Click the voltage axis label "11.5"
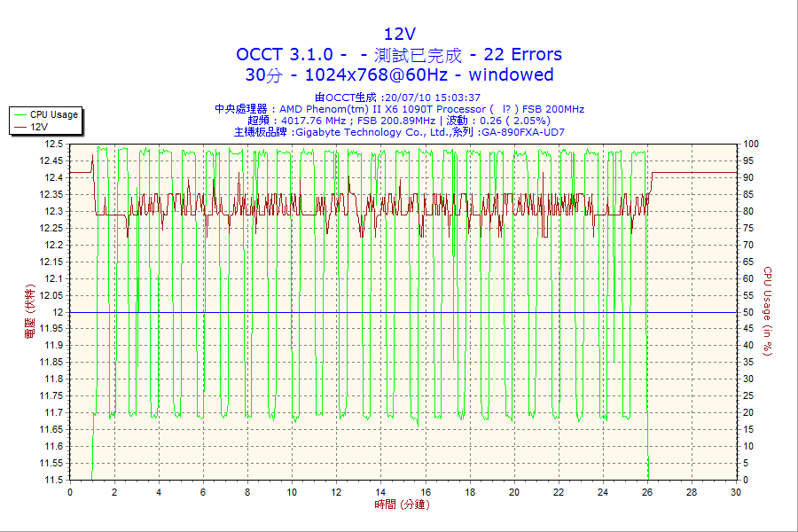 (x=54, y=480)
